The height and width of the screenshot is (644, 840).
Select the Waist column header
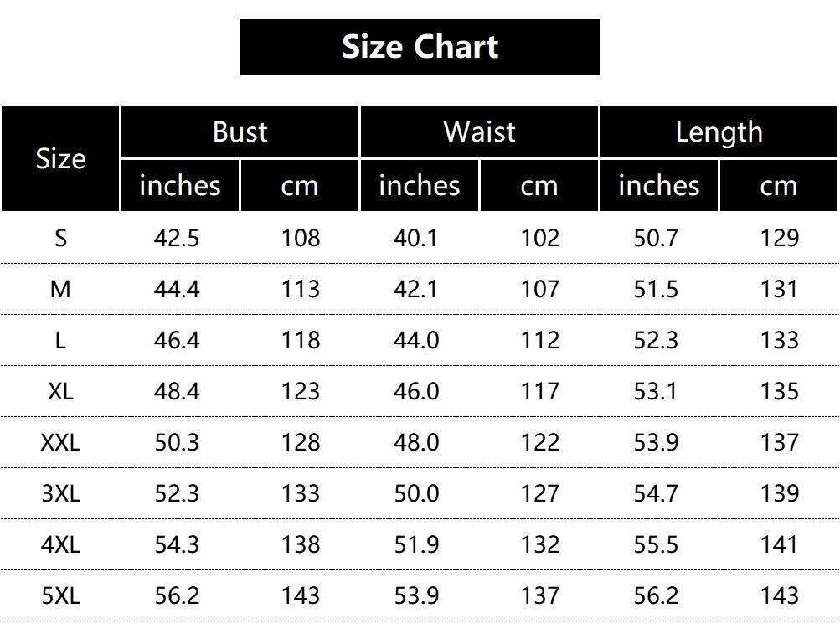point(479,132)
